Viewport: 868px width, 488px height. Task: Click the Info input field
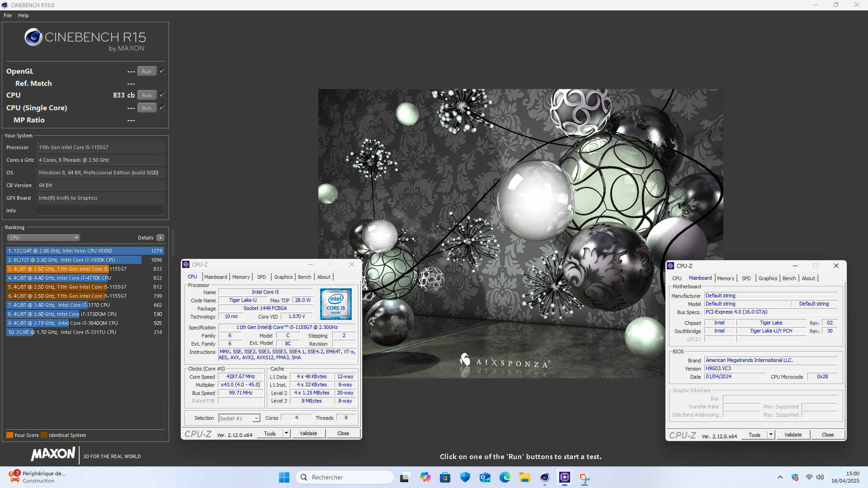pyautogui.click(x=100, y=211)
